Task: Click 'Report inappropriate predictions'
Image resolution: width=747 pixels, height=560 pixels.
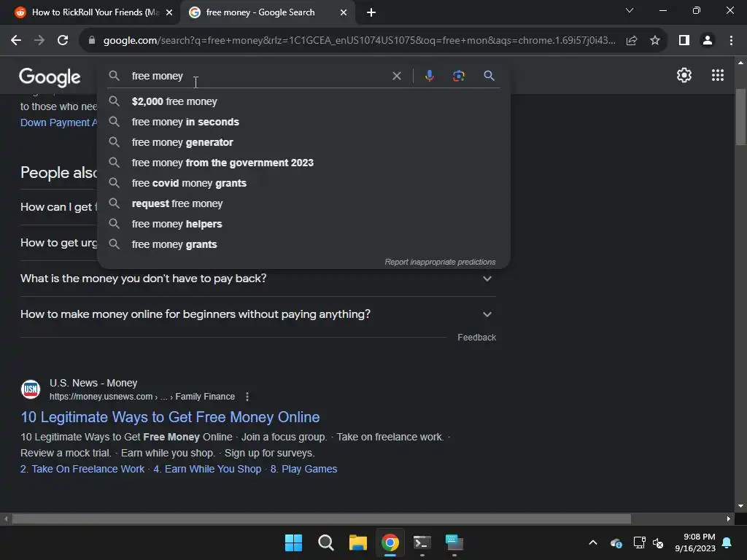Action: 440,262
